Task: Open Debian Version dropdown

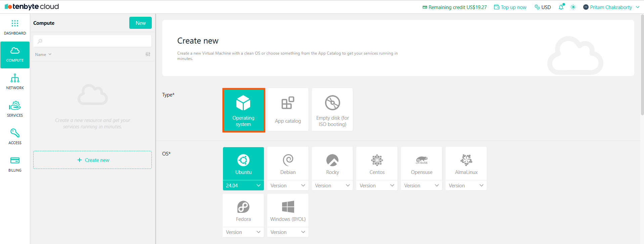Action: (288, 185)
